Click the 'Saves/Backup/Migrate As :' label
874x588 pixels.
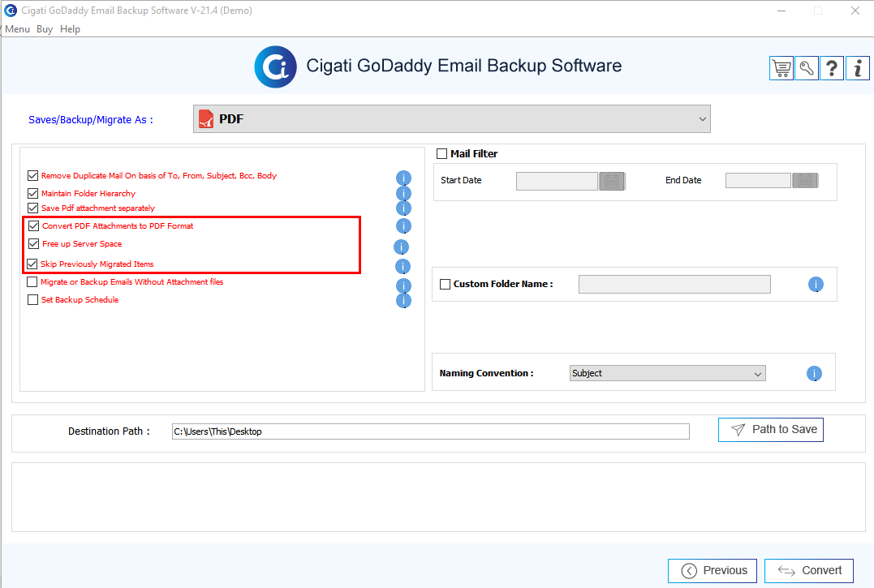91,120
